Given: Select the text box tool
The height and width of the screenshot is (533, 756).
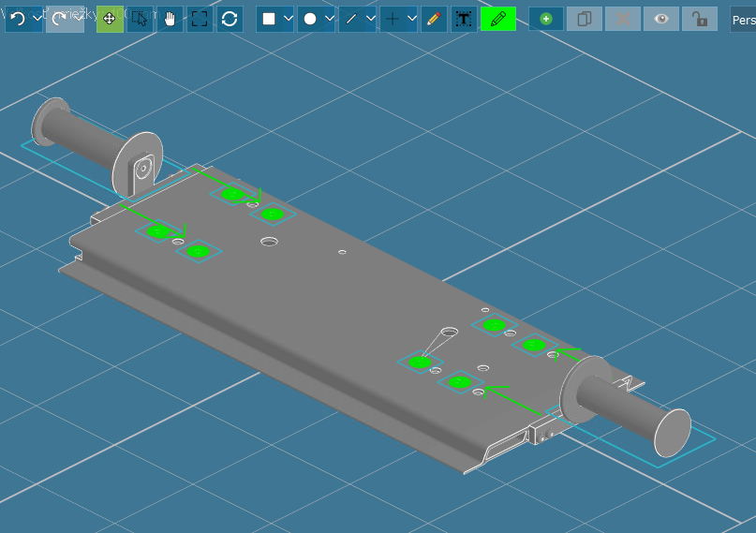Looking at the screenshot, I should point(464,19).
